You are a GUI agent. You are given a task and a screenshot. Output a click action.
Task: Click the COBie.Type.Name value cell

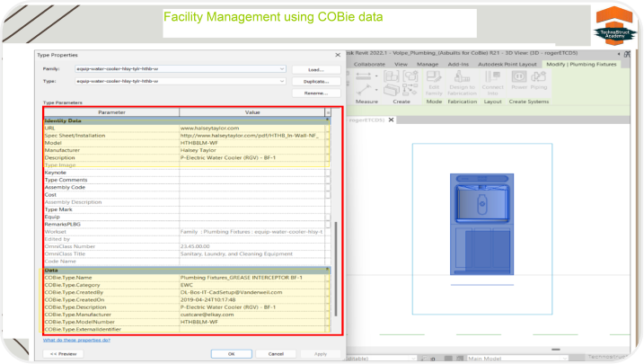[252, 278]
